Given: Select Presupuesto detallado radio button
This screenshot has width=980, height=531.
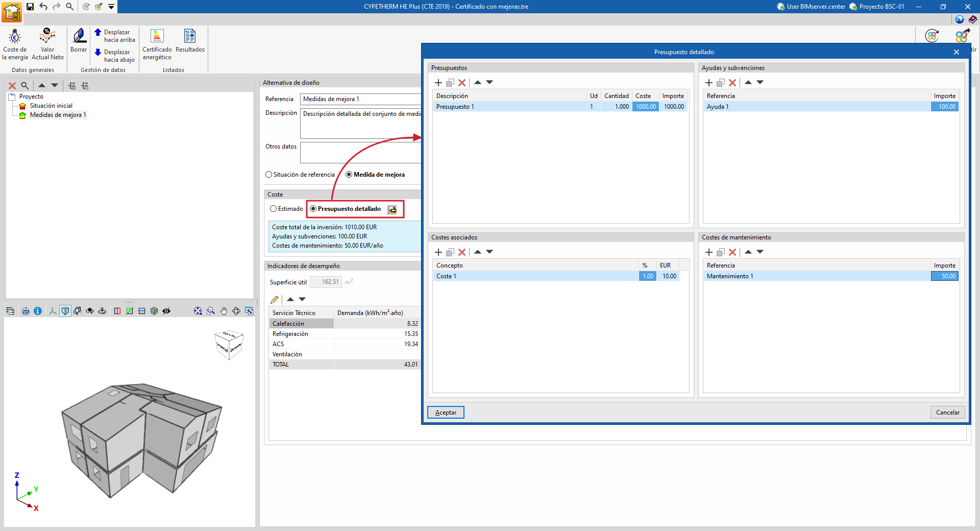Looking at the screenshot, I should click(x=346, y=209).
